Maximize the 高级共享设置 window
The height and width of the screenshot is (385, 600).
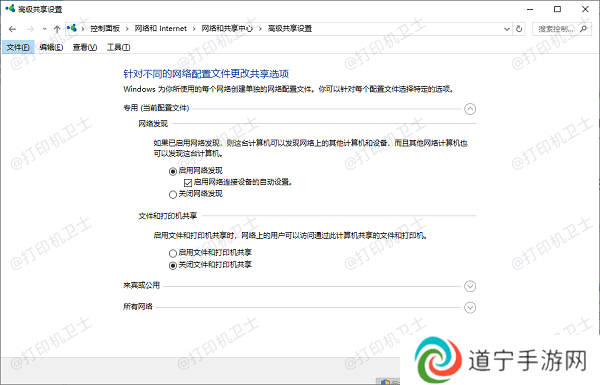point(558,9)
